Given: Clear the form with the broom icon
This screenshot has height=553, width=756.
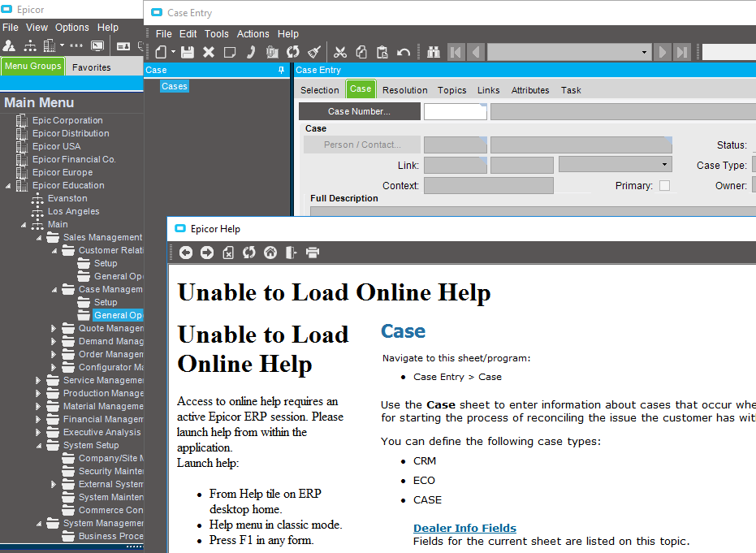Looking at the screenshot, I should (x=314, y=52).
